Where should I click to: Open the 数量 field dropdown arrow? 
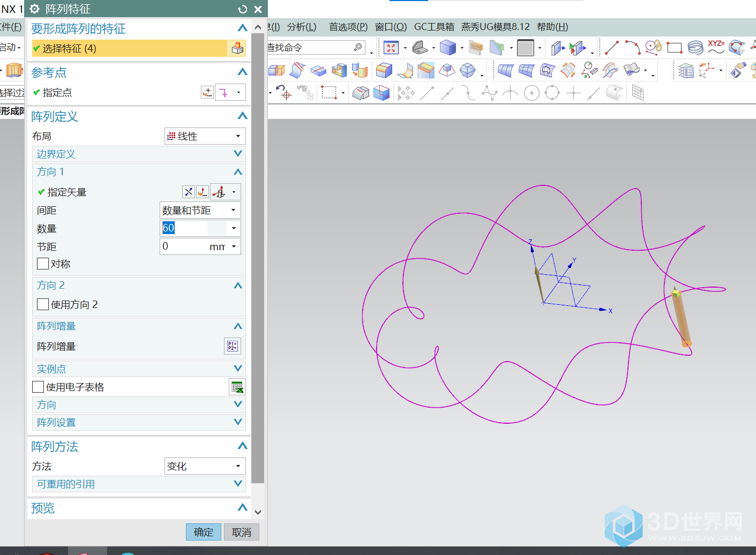(234, 228)
